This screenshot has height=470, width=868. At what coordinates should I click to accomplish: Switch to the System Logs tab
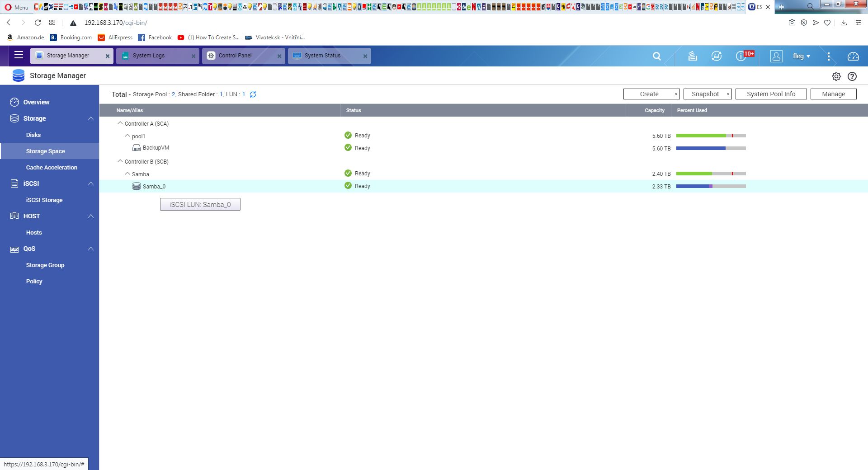pyautogui.click(x=158, y=56)
